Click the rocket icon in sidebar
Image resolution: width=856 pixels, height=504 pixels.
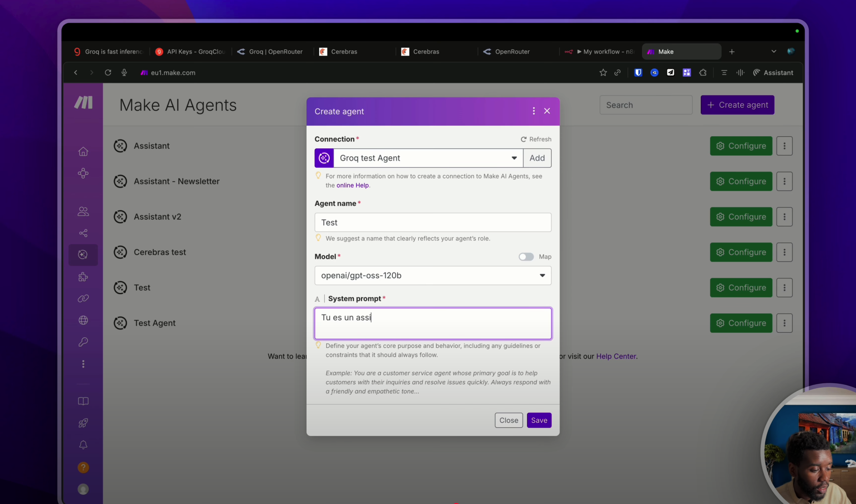click(x=83, y=423)
